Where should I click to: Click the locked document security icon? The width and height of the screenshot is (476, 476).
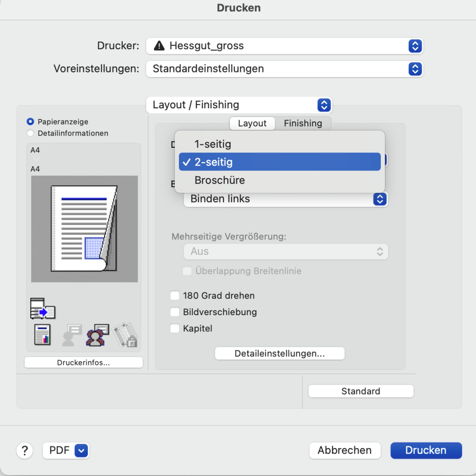coord(125,335)
